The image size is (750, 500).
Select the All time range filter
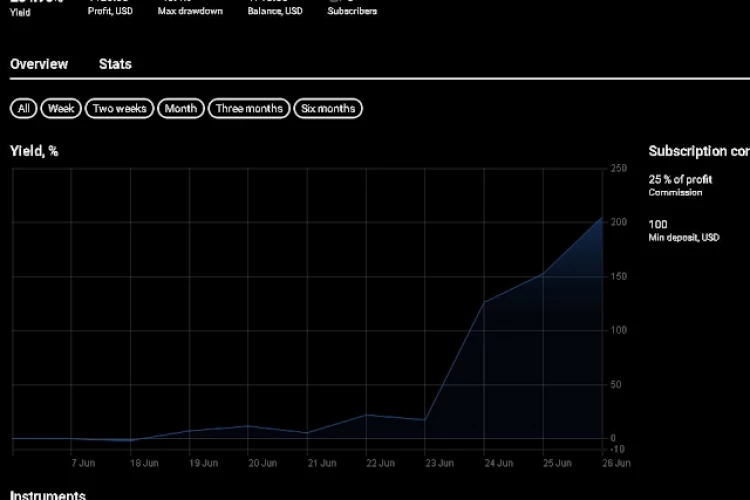click(23, 109)
